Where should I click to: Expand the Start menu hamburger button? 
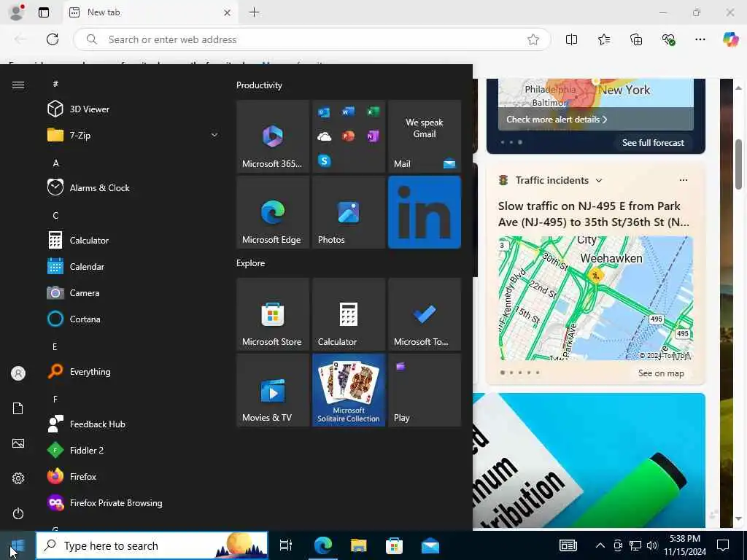[x=18, y=85]
